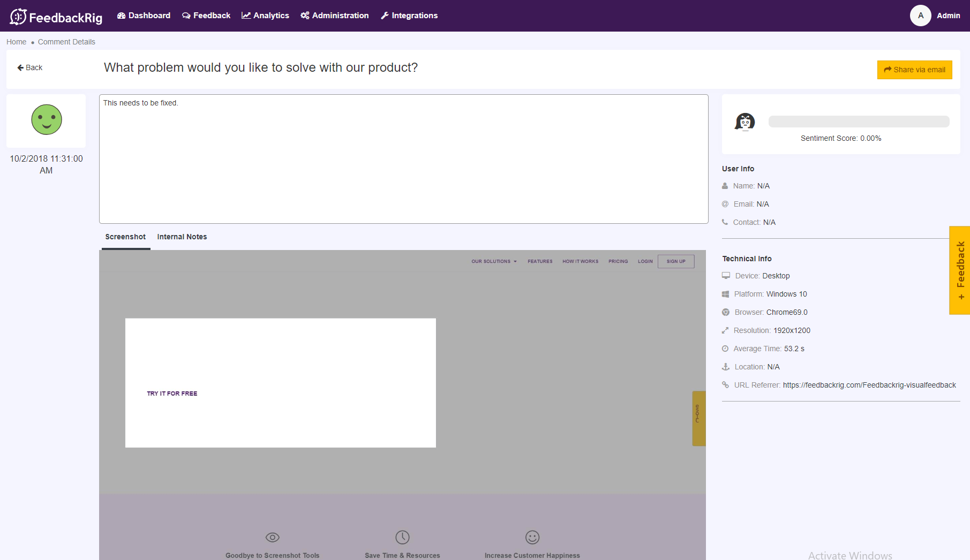Click the Feedback chat bubbles icon

point(186,16)
